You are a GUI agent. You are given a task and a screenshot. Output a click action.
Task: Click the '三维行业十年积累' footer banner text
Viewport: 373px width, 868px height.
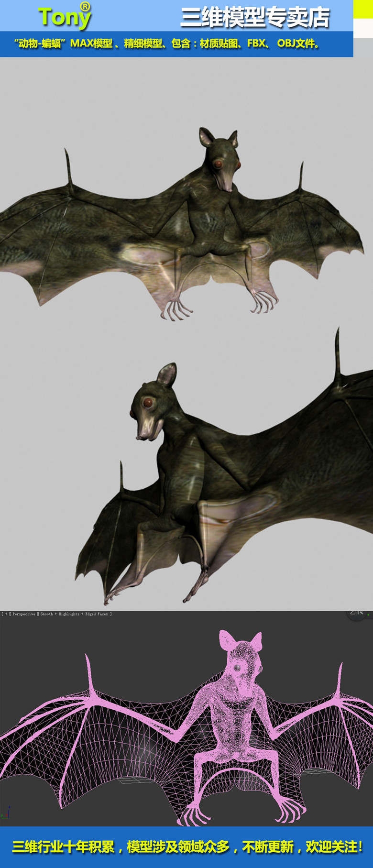pyautogui.click(x=186, y=847)
